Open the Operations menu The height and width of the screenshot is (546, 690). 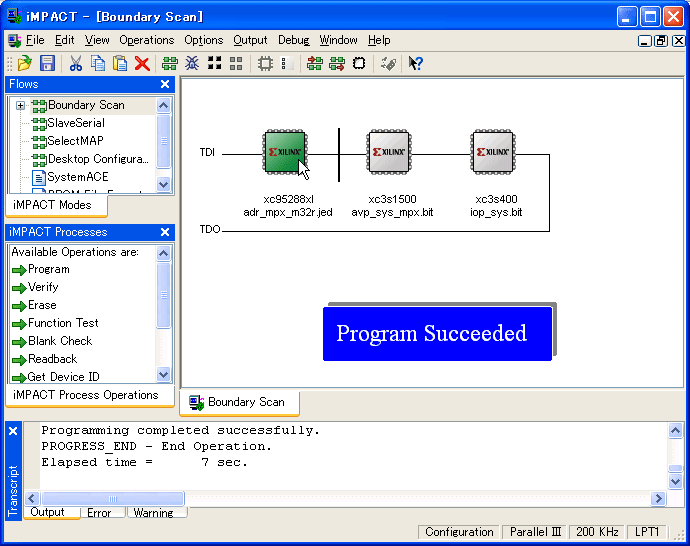(146, 40)
